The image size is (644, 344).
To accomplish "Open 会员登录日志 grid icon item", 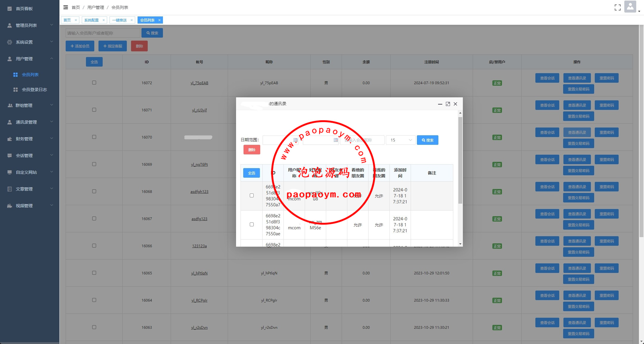I will coord(16,90).
